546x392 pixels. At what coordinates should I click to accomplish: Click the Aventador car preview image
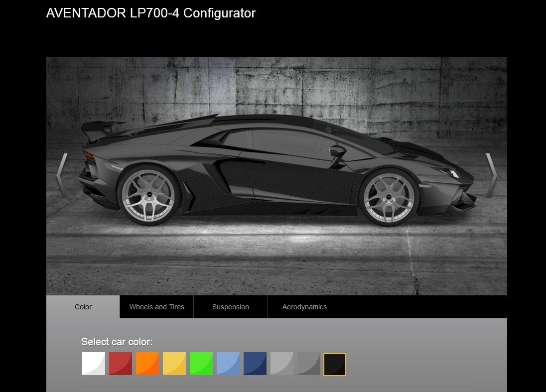[x=276, y=176]
